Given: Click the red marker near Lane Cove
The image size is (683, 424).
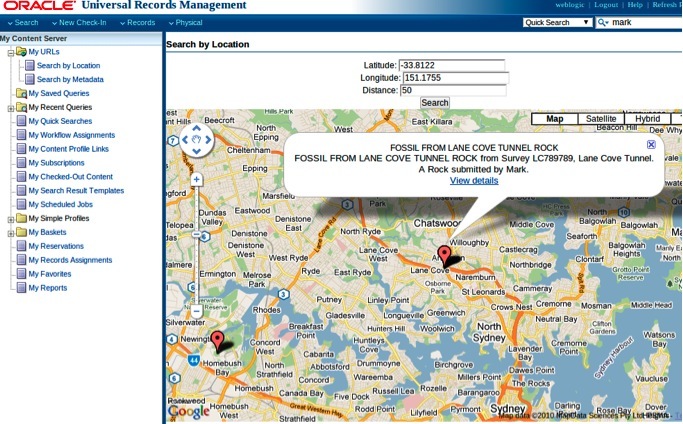Looking at the screenshot, I should (445, 254).
